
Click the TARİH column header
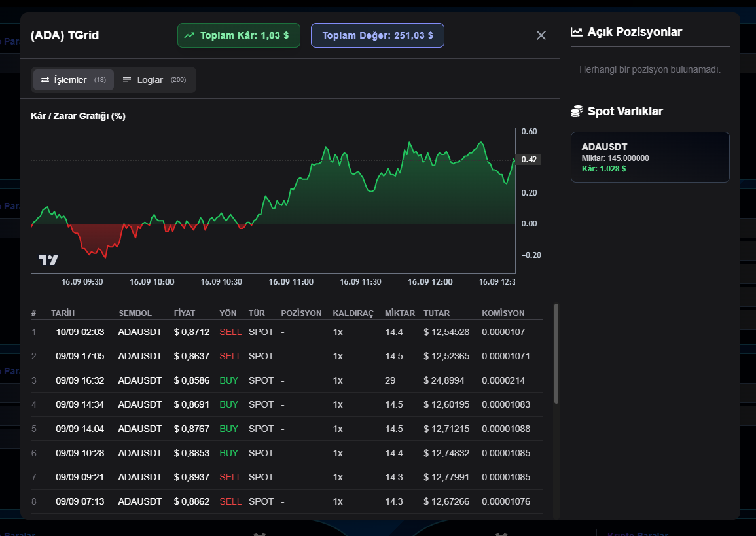63,313
